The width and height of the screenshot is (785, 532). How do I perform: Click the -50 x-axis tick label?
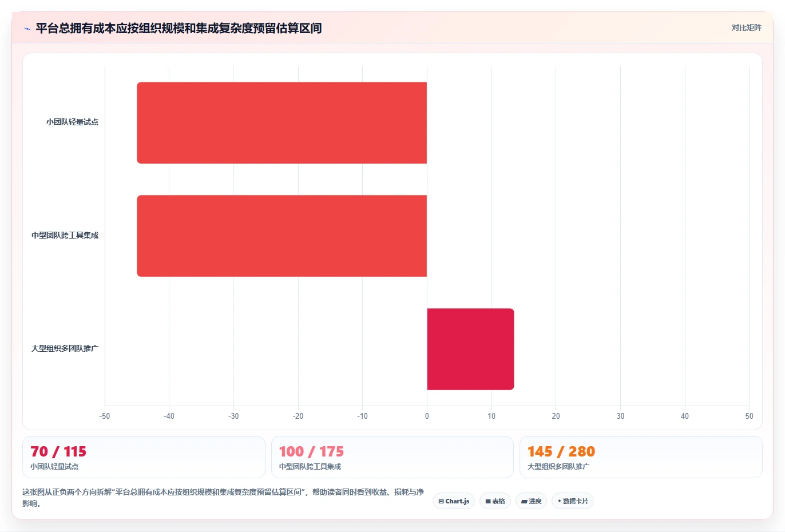point(105,416)
